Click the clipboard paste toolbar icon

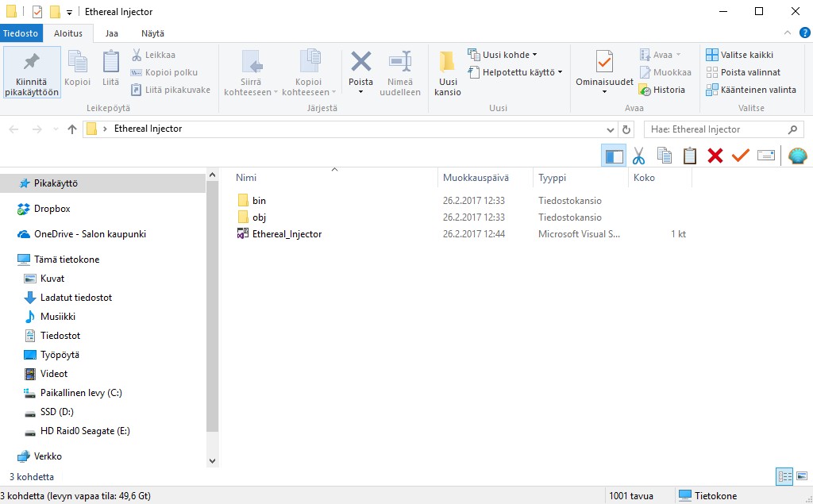690,156
